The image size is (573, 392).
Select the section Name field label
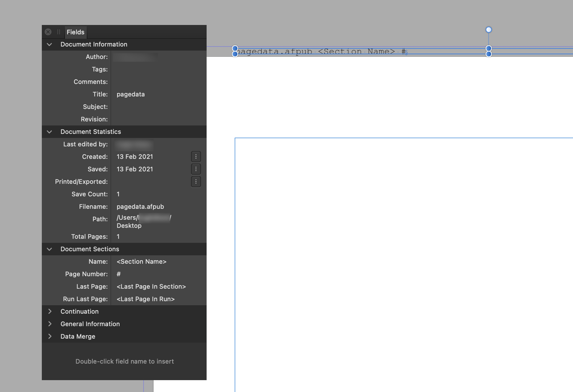tap(98, 262)
